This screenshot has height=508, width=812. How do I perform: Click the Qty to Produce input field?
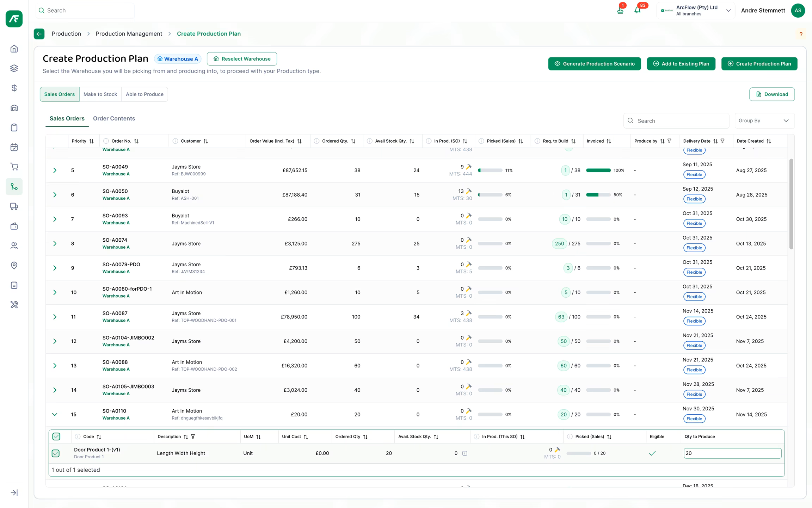coord(732,453)
